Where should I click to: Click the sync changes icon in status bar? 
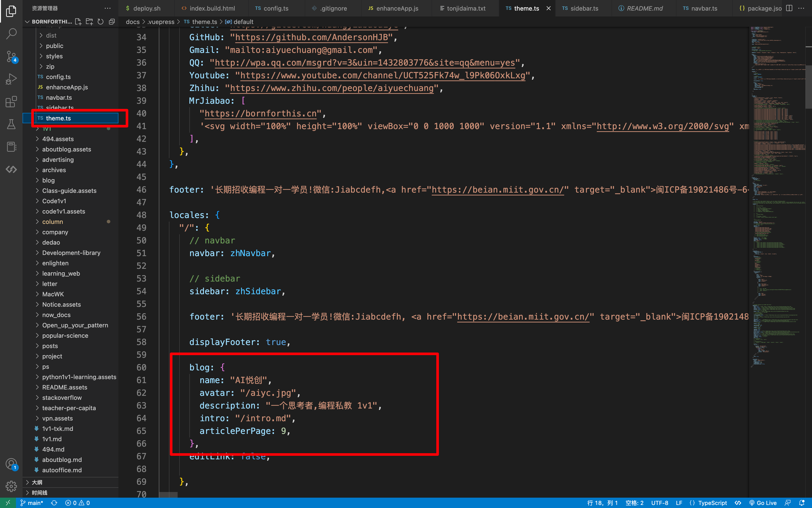click(x=54, y=503)
